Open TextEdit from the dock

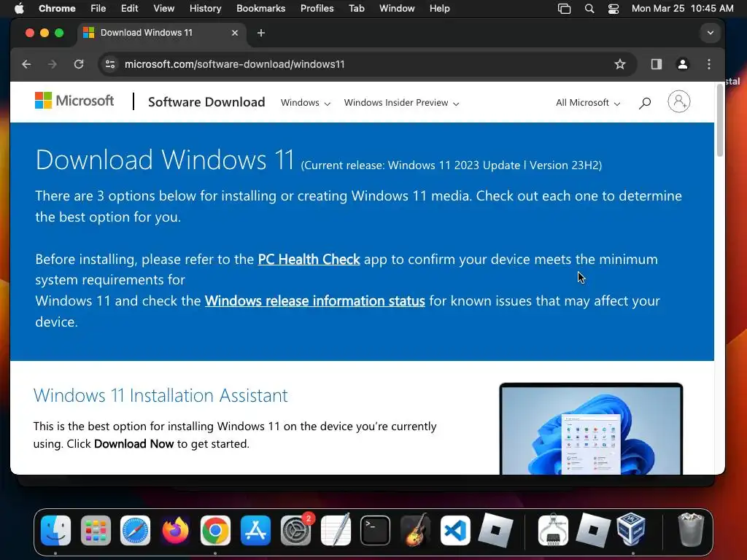click(336, 530)
